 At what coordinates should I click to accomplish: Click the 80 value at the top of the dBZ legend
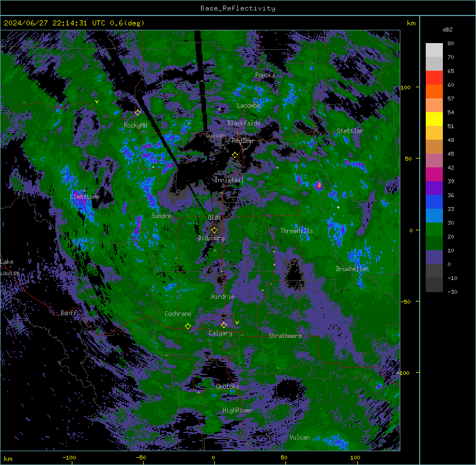click(451, 44)
